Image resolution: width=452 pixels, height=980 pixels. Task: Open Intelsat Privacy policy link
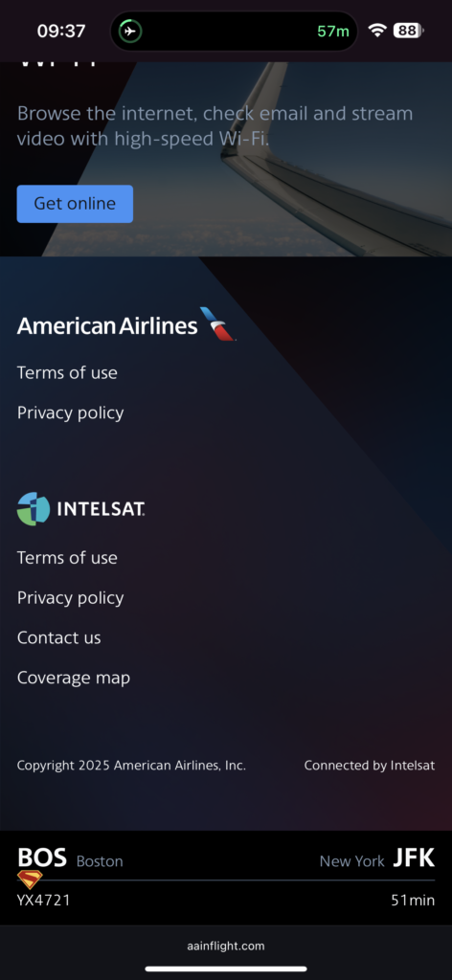coord(70,597)
